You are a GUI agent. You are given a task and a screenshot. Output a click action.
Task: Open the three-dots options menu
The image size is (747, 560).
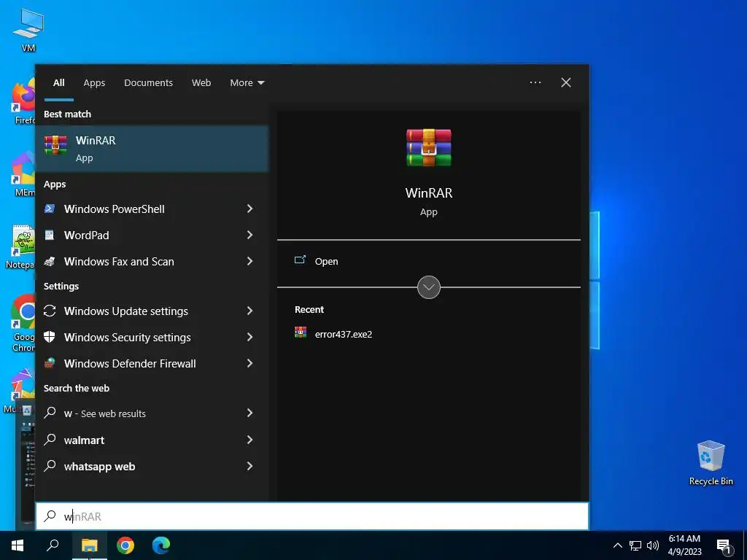[535, 82]
